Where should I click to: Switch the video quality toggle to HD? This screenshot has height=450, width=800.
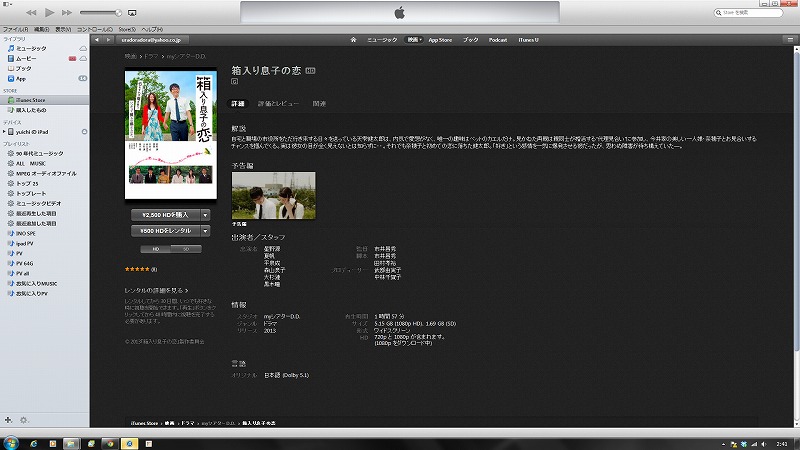155,248
